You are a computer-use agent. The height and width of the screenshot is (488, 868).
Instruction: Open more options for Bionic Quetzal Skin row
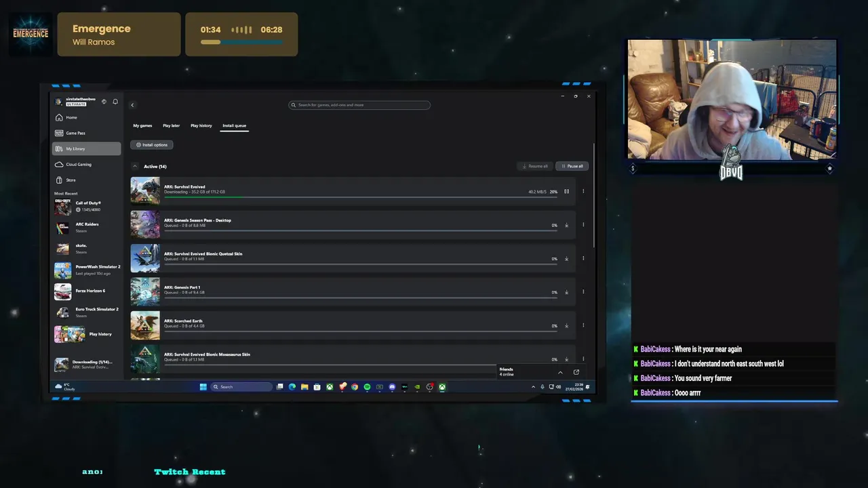click(x=583, y=258)
